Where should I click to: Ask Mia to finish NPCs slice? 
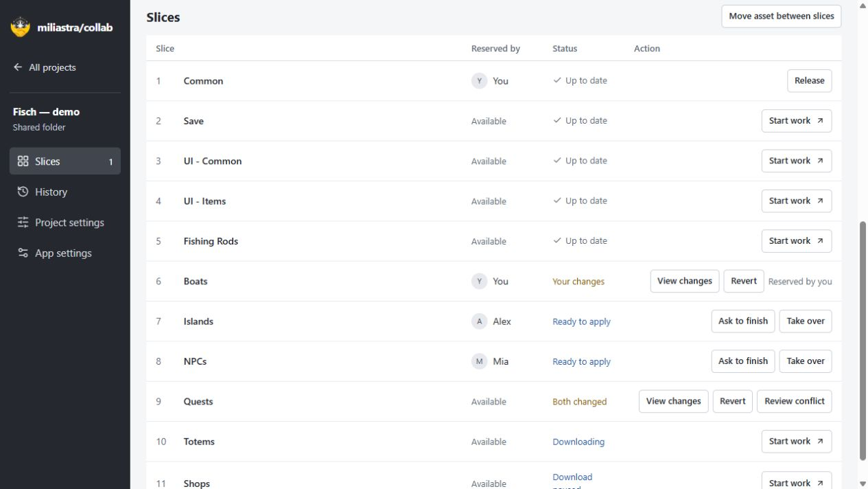coord(743,361)
